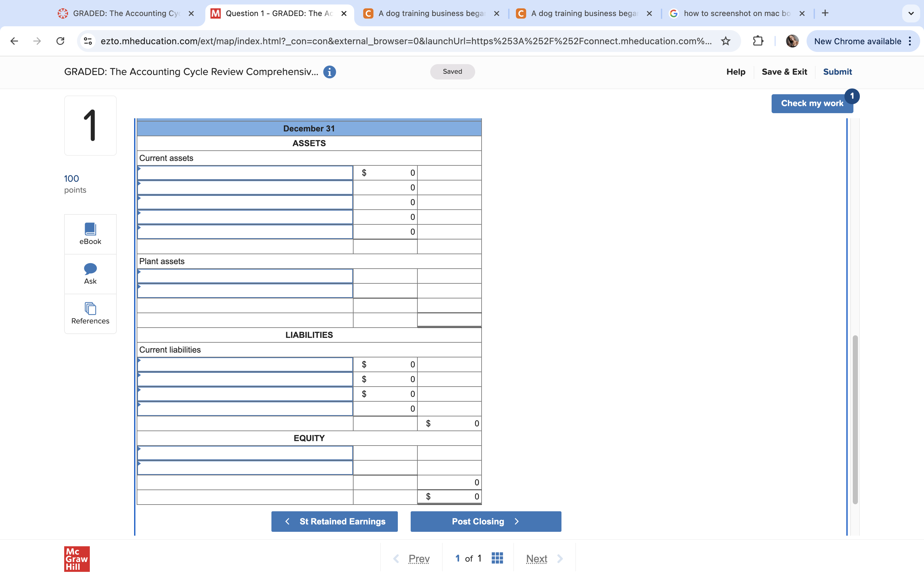Open first Current assets account dropdown

245,173
